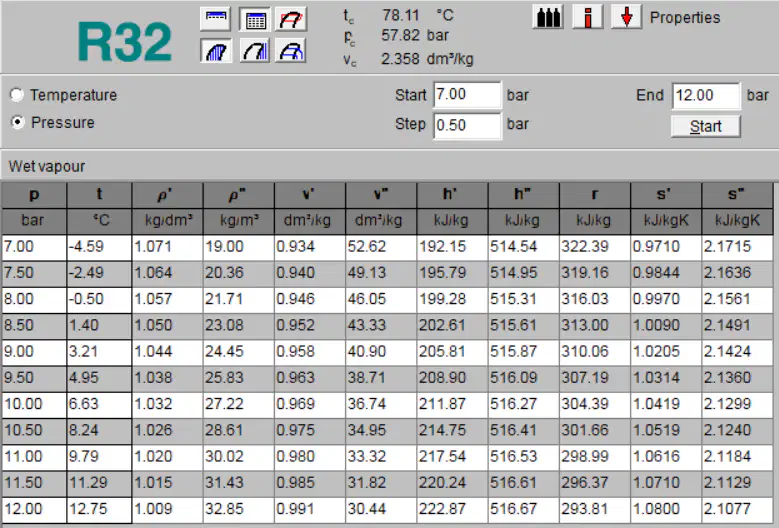Click the cell showing 313.00
779x528 pixels.
(595, 326)
